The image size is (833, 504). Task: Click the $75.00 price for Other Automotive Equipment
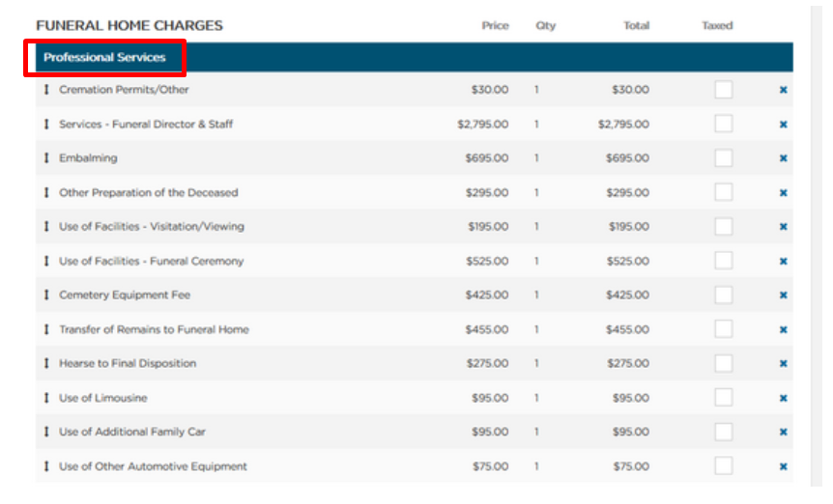click(491, 466)
